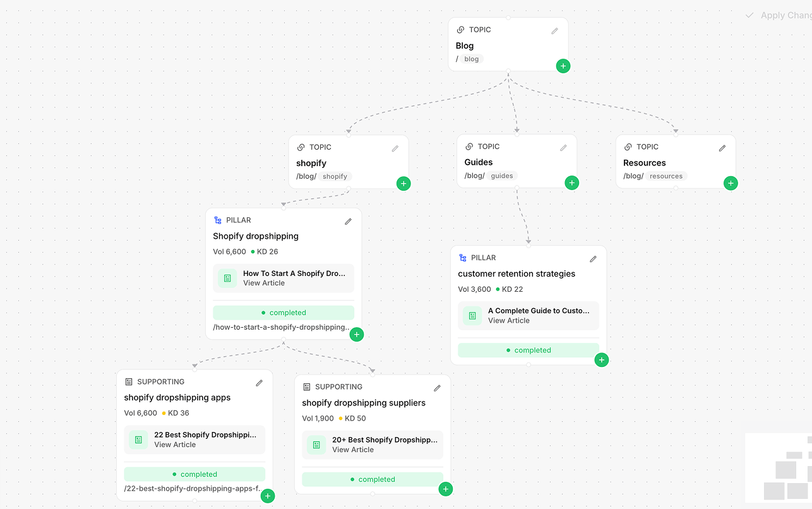Screen dimensions: 812x509
Task: Edit the shopify dropshipping apps node
Action: 259,383
